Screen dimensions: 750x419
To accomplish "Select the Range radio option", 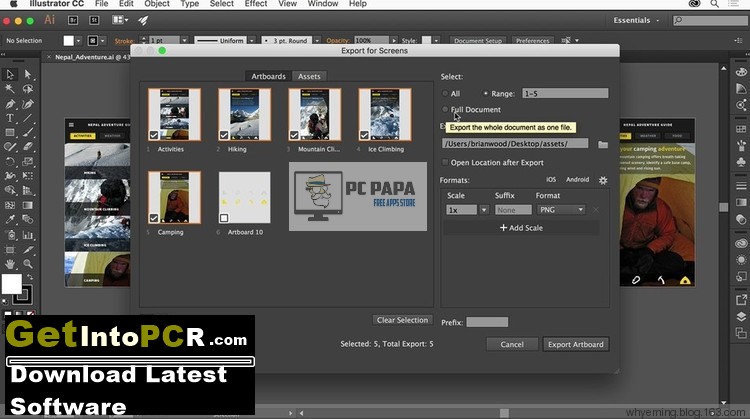I will (x=485, y=94).
